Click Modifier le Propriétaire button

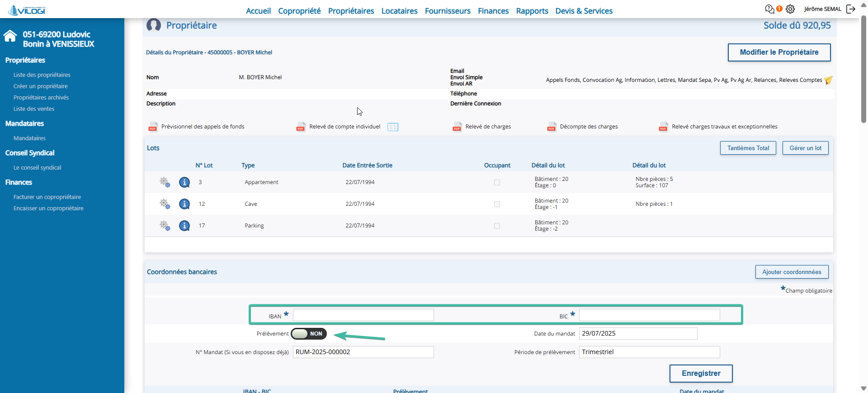pyautogui.click(x=779, y=52)
